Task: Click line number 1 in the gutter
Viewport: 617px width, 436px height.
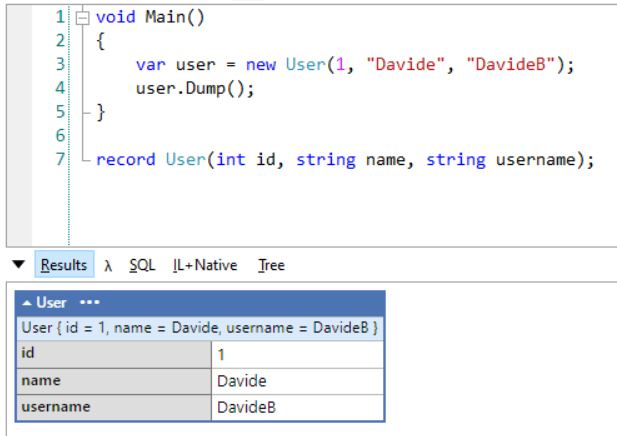Action: [60, 17]
